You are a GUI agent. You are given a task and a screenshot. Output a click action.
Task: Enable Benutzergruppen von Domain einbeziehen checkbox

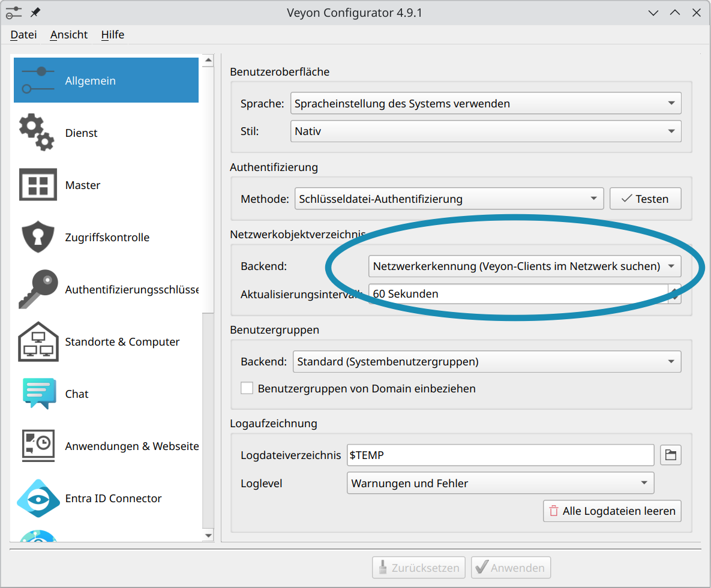(247, 388)
